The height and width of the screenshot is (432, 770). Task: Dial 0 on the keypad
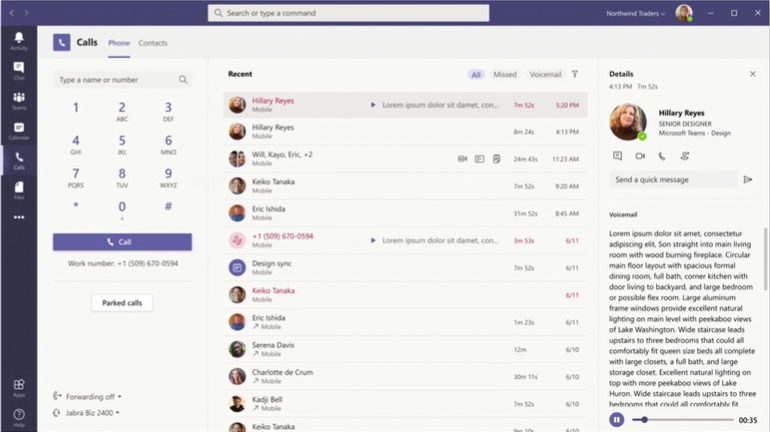tap(122, 209)
